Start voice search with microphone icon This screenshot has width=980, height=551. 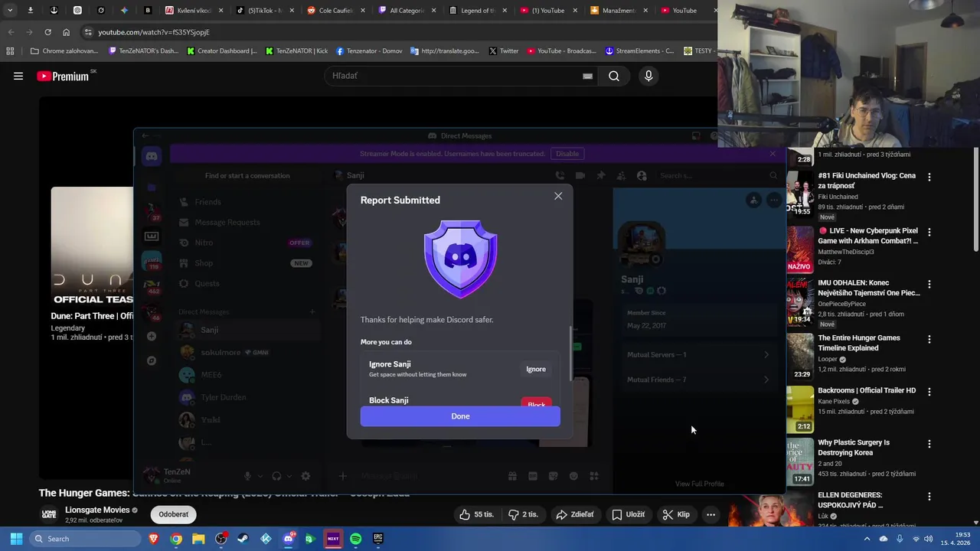click(648, 76)
